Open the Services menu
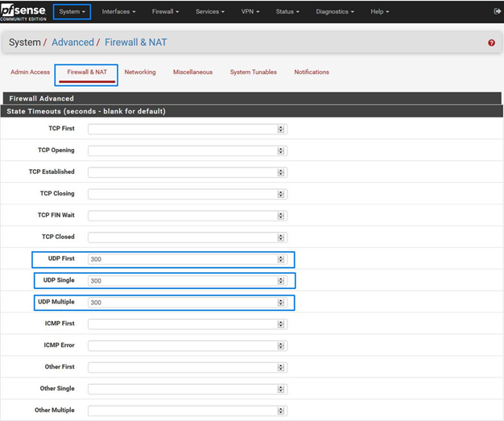504x421 pixels. pyautogui.click(x=210, y=11)
